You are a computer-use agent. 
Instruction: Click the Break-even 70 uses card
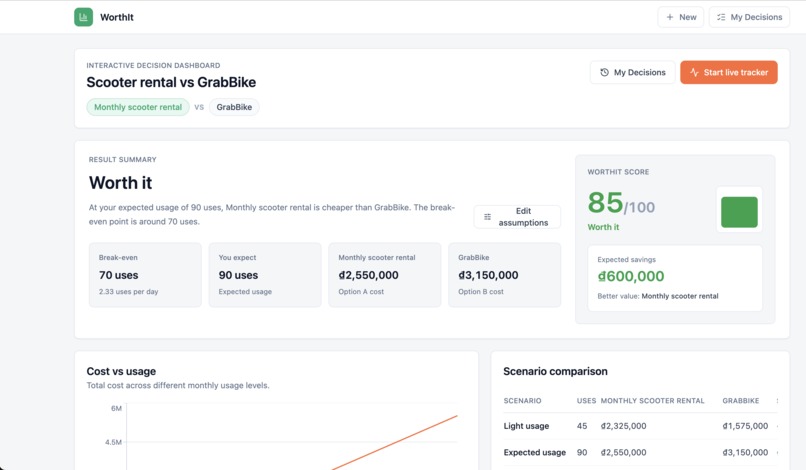pos(145,275)
